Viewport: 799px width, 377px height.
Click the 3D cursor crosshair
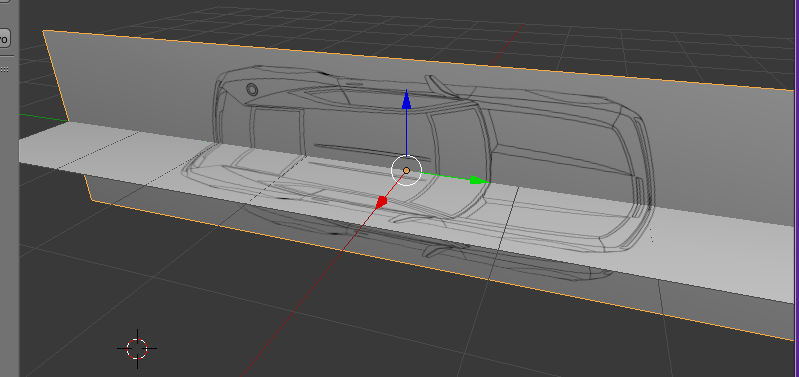(x=137, y=349)
